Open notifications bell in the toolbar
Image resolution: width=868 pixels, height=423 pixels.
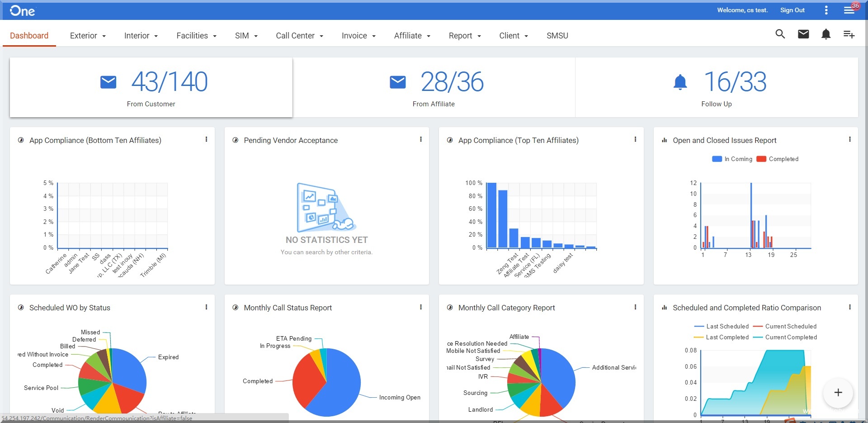(x=826, y=34)
